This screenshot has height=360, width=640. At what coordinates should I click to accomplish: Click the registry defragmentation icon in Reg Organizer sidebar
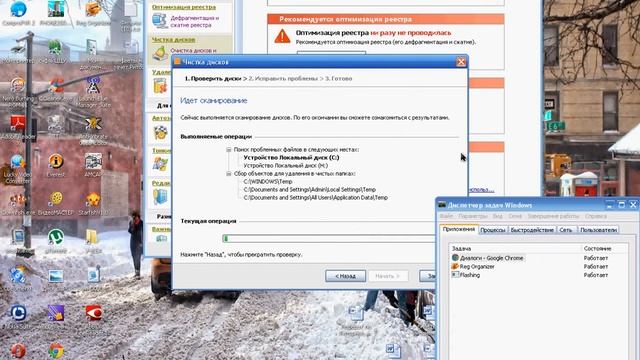tap(160, 20)
